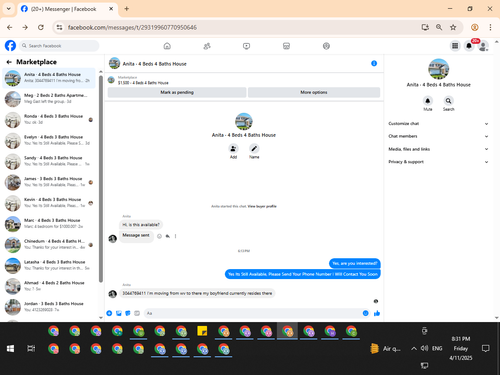Add people with the Add icon
Screen dimensions: 500x375
[233, 148]
